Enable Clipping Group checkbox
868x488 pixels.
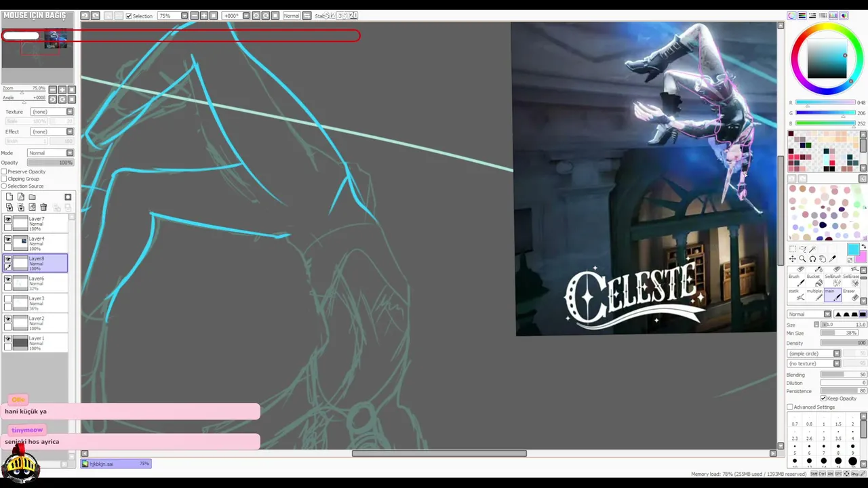(4, 179)
